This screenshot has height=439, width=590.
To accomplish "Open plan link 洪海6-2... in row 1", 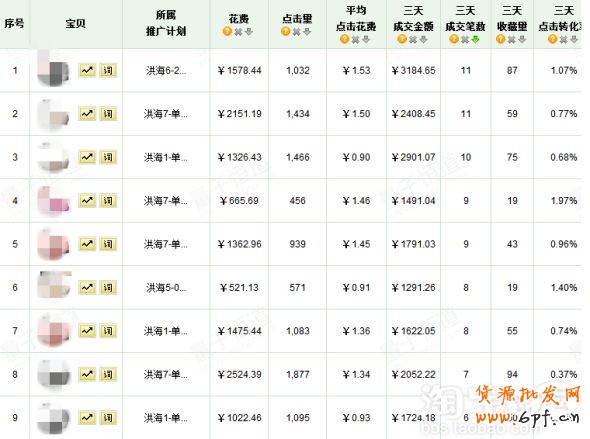I will [166, 70].
